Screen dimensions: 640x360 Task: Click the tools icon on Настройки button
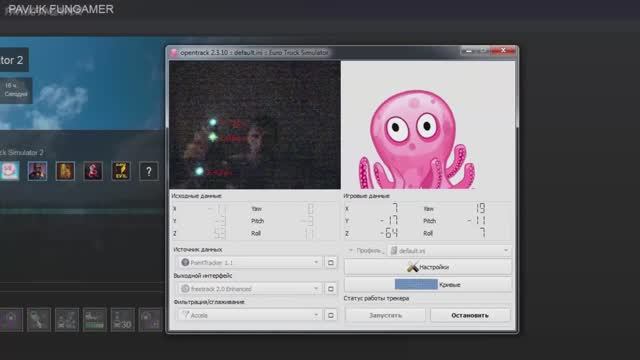[x=412, y=267]
